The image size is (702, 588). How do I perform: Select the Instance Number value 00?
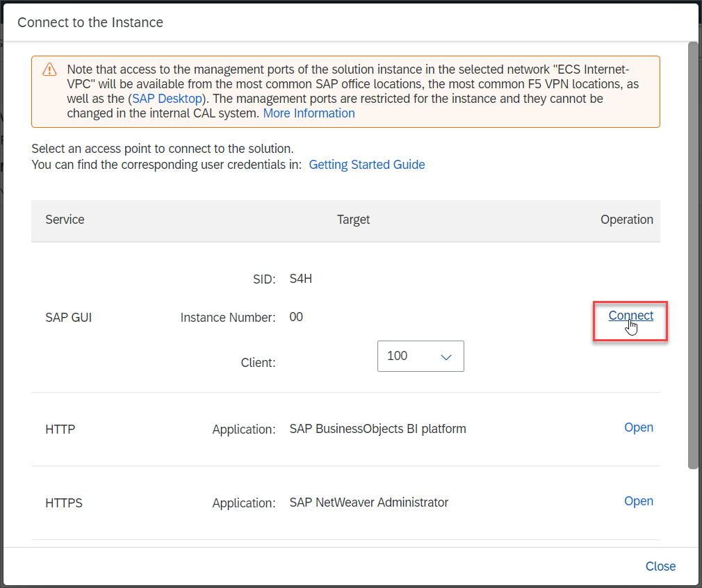point(296,317)
